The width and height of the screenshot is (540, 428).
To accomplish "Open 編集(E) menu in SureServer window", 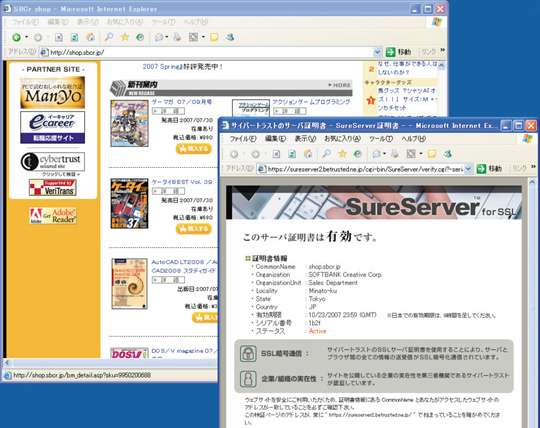I will [276, 139].
